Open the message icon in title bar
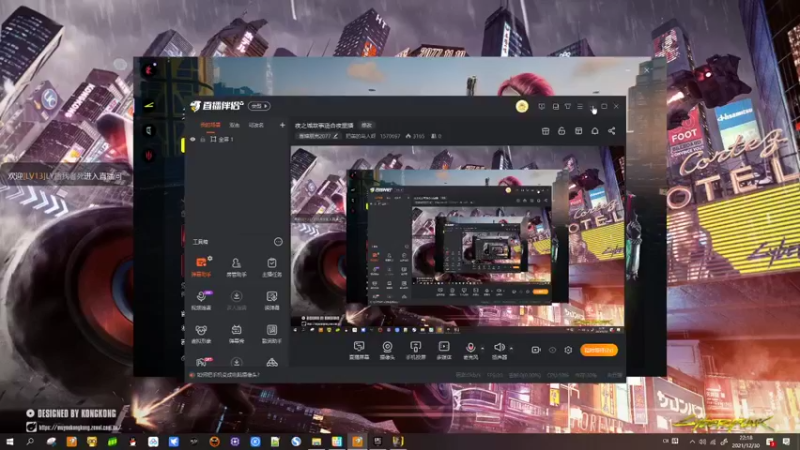Image resolution: width=800 pixels, height=450 pixels. [x=541, y=106]
